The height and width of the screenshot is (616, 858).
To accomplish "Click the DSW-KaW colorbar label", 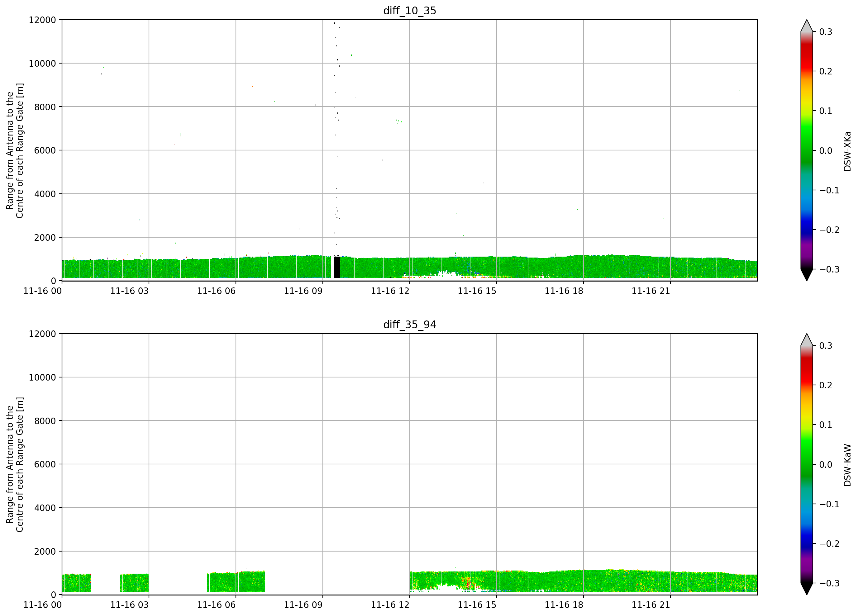I will click(x=847, y=465).
